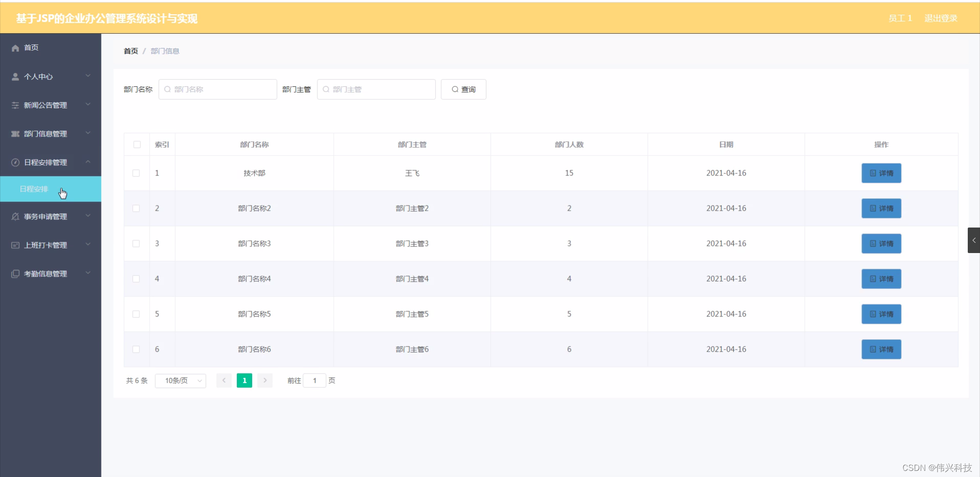Click the 部门信息管理 department icon
This screenshot has width=980, height=477.
[14, 134]
